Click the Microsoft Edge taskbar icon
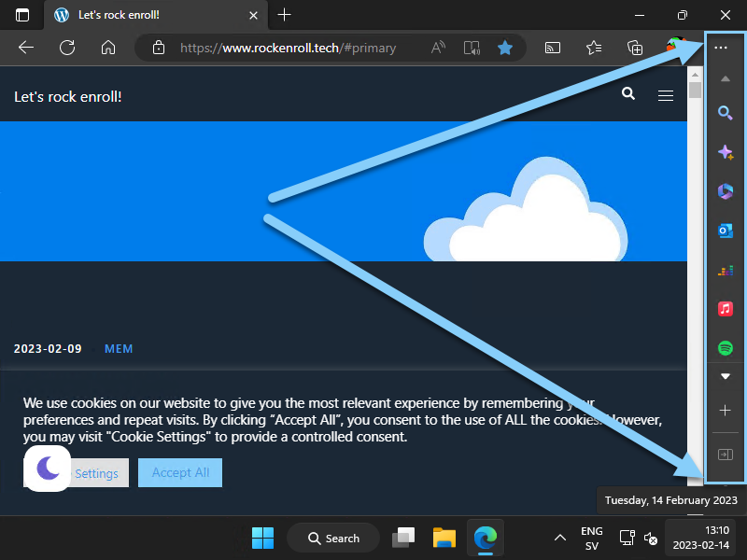The width and height of the screenshot is (747, 560). click(x=485, y=539)
